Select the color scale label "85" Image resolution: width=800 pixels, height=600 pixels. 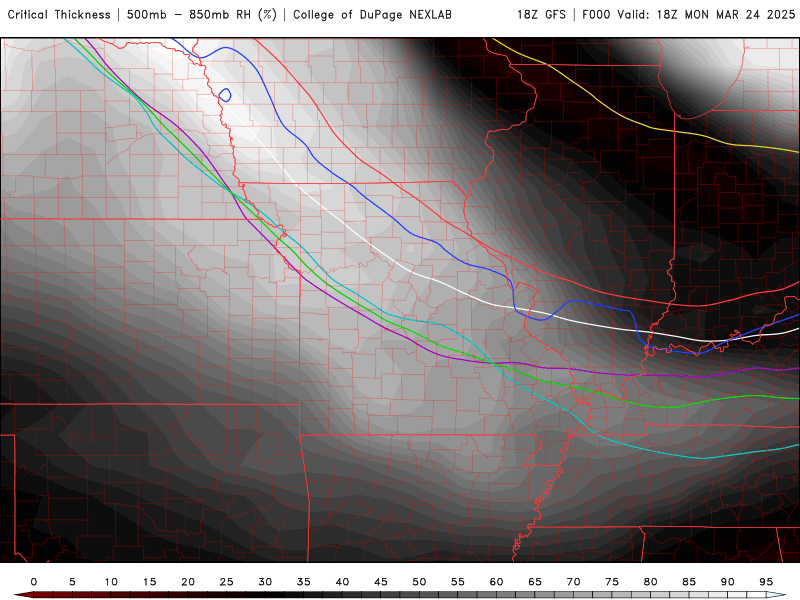[689, 582]
